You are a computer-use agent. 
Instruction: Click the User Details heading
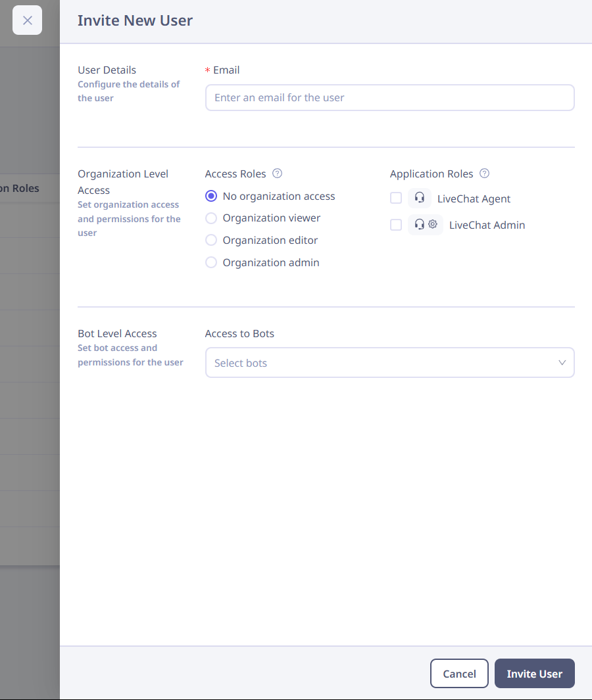107,70
